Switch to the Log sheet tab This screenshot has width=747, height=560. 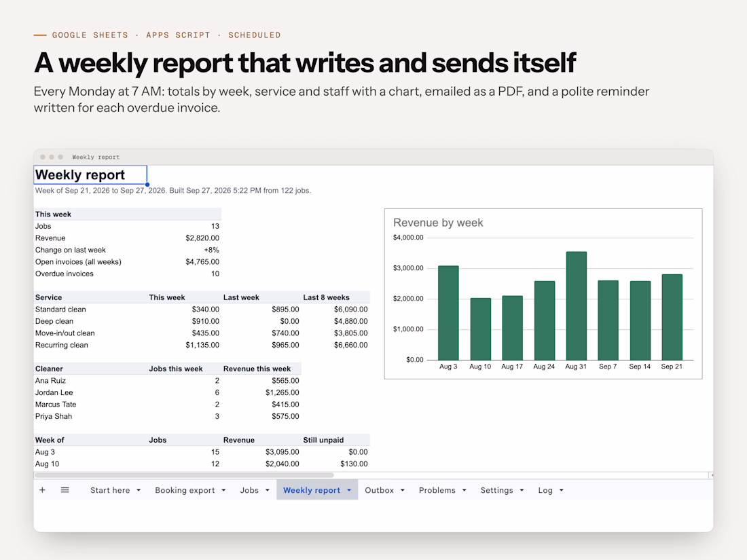[545, 491]
